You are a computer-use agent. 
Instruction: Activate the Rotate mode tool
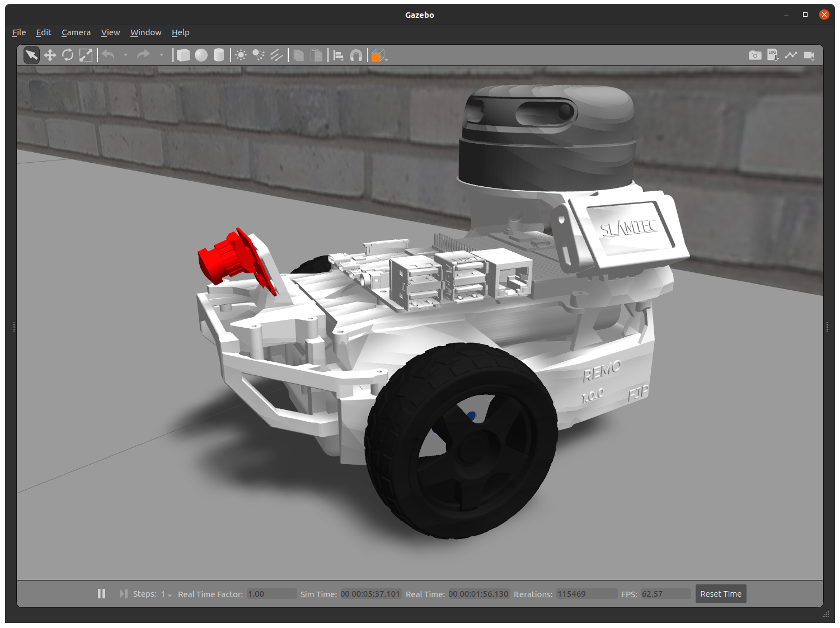click(x=68, y=55)
